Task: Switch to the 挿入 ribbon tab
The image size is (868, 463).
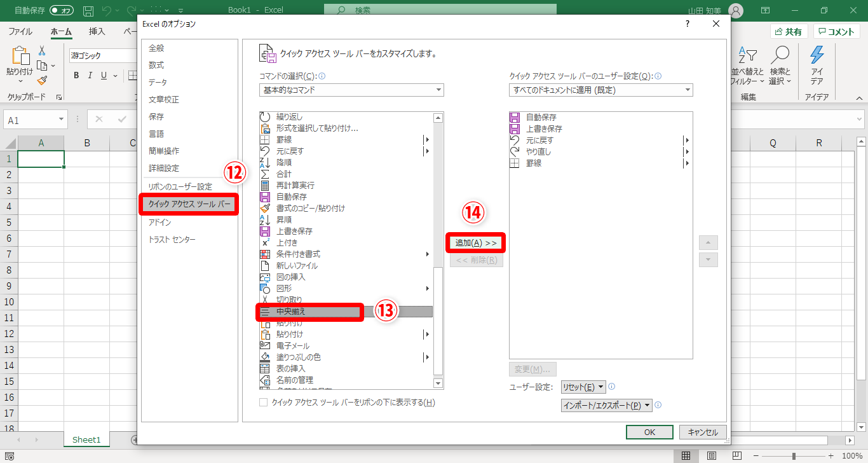Action: (x=97, y=32)
